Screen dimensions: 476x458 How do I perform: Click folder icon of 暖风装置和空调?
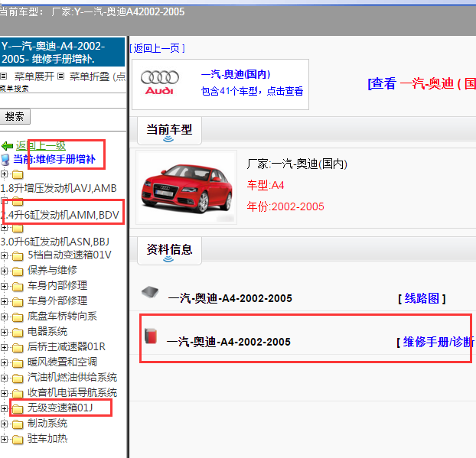point(18,363)
